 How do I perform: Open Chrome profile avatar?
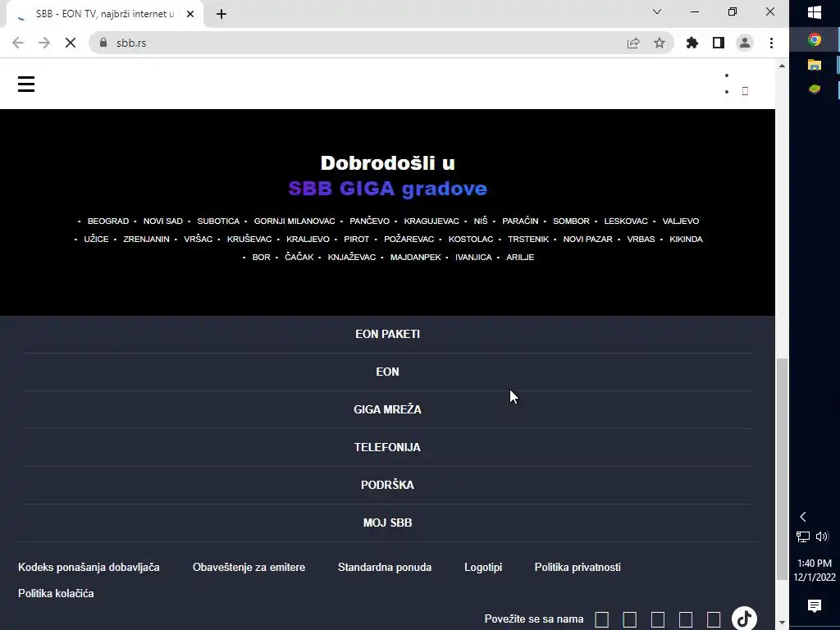click(x=745, y=43)
